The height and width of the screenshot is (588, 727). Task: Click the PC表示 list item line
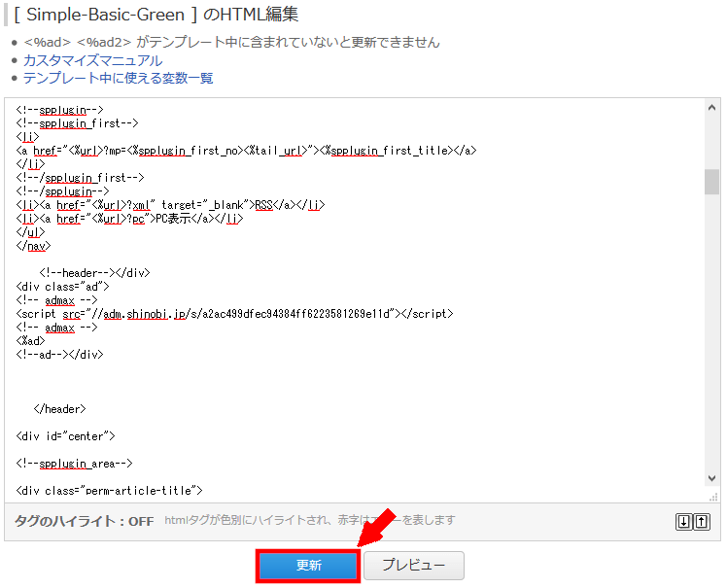point(129,219)
